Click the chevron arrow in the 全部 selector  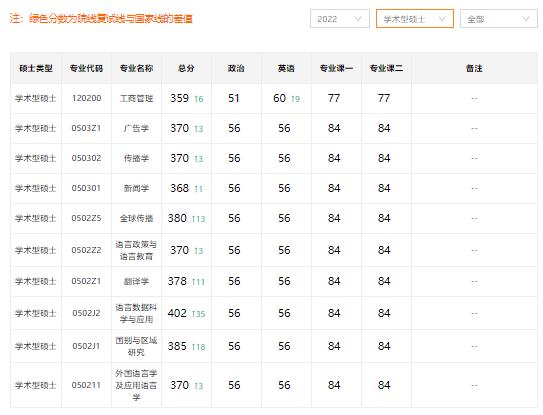pyautogui.click(x=526, y=19)
